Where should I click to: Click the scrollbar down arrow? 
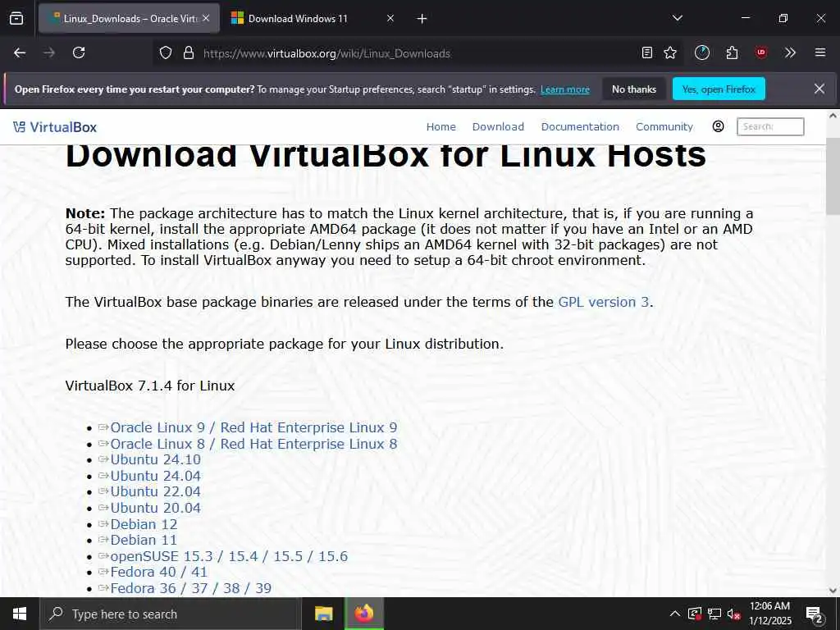(x=833, y=591)
